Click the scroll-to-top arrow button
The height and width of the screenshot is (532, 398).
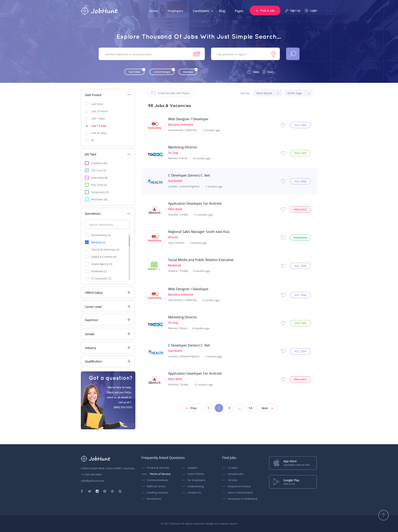pyautogui.click(x=383, y=515)
